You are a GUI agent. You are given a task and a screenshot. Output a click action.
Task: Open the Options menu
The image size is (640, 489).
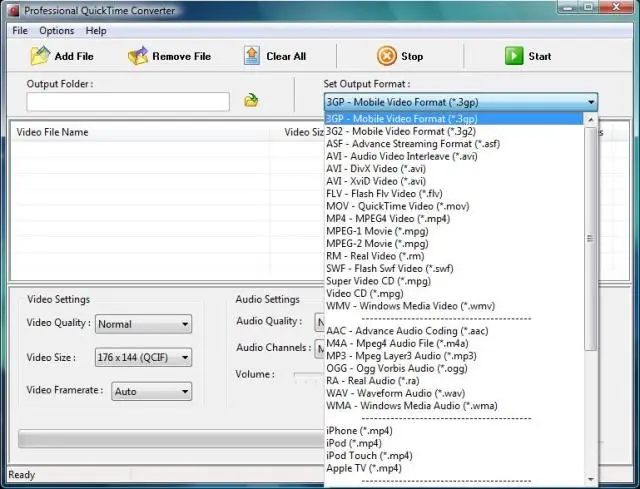(56, 31)
